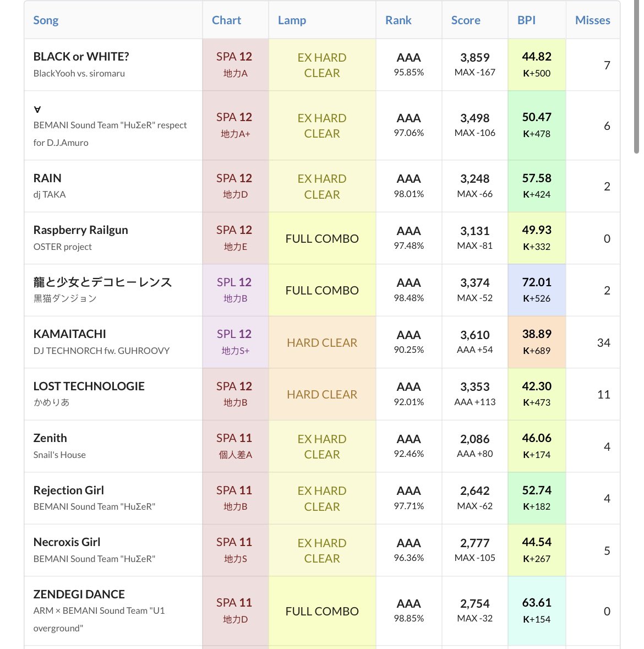Sort by the Chart column header
This screenshot has width=644, height=649.
pyautogui.click(x=226, y=20)
